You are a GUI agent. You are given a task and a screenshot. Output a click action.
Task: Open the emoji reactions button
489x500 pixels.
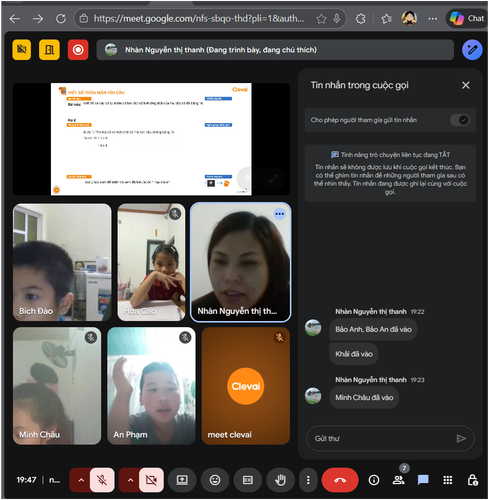(x=215, y=480)
